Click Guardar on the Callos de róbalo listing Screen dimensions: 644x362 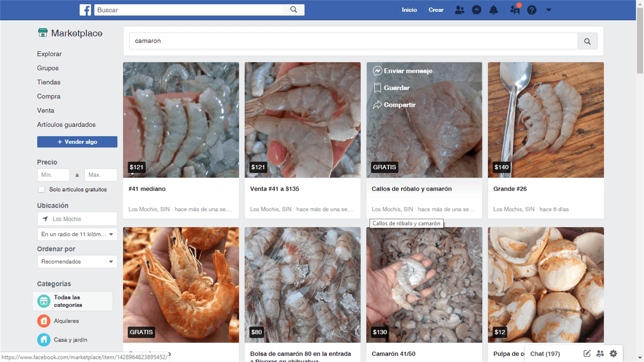point(396,88)
